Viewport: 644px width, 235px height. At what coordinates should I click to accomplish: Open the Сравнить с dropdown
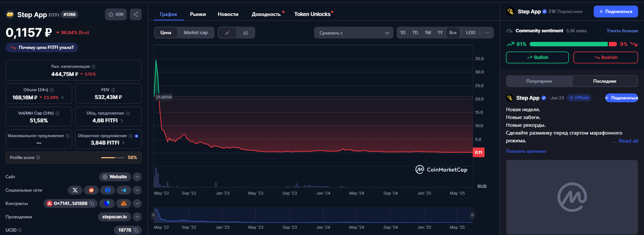354,33
